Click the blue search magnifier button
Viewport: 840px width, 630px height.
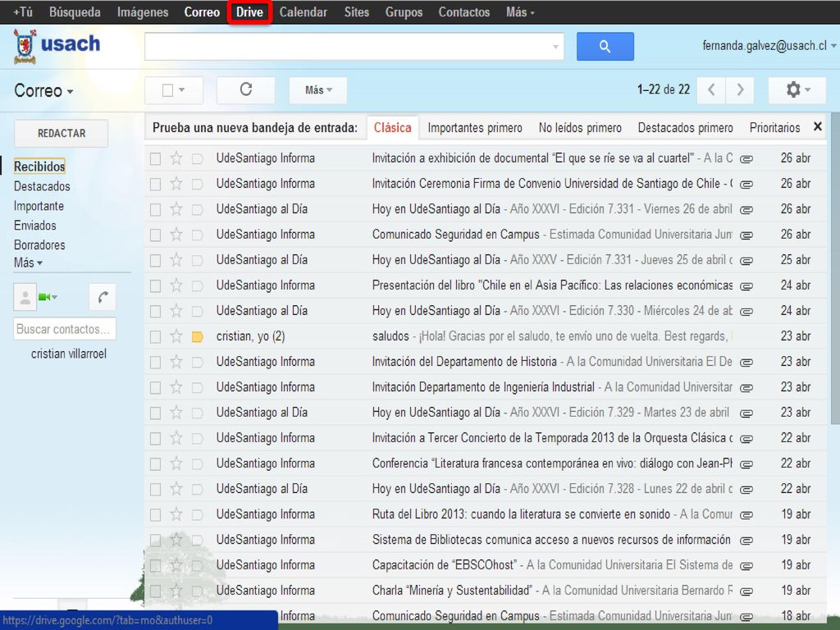pos(605,47)
